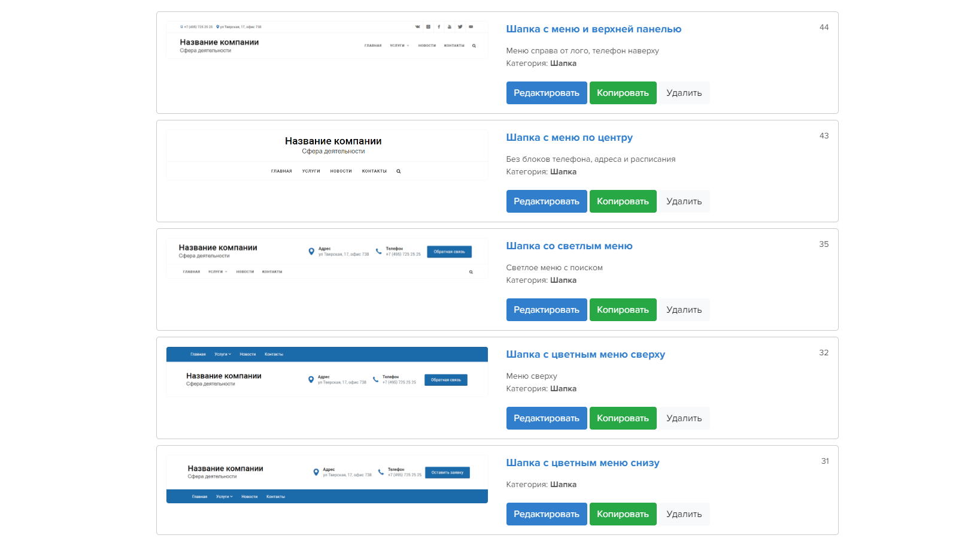Click the location pin icon in light-menu preview
This screenshot has height=550, width=980.
[x=311, y=252]
